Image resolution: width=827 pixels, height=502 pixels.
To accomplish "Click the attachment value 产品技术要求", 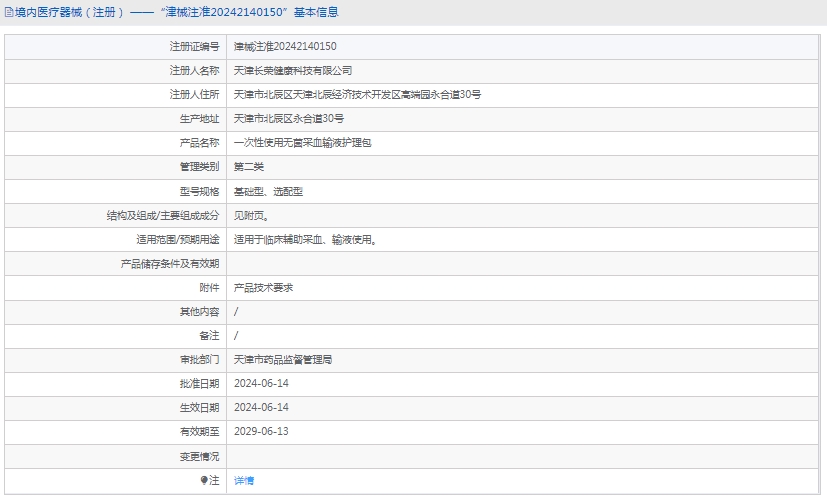I will [263, 287].
